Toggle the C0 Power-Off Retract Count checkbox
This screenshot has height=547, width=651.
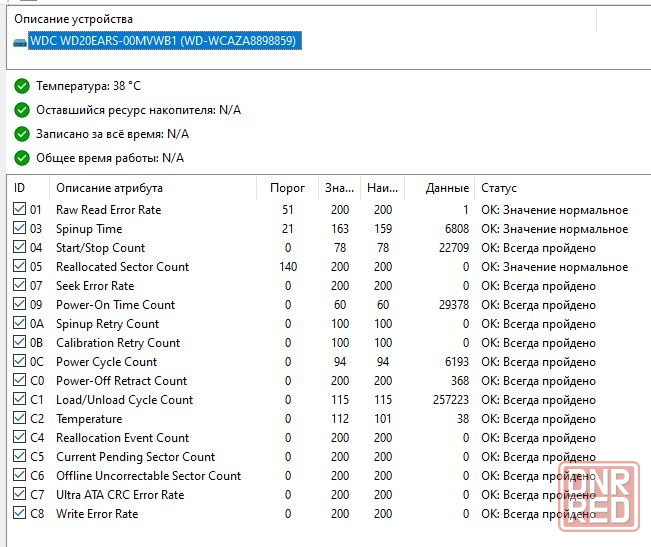(x=20, y=380)
